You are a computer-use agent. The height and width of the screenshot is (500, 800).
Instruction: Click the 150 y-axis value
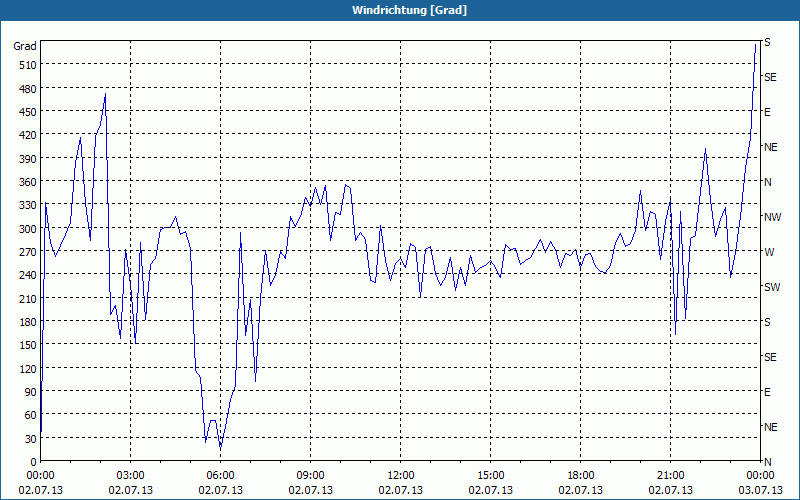[28, 345]
